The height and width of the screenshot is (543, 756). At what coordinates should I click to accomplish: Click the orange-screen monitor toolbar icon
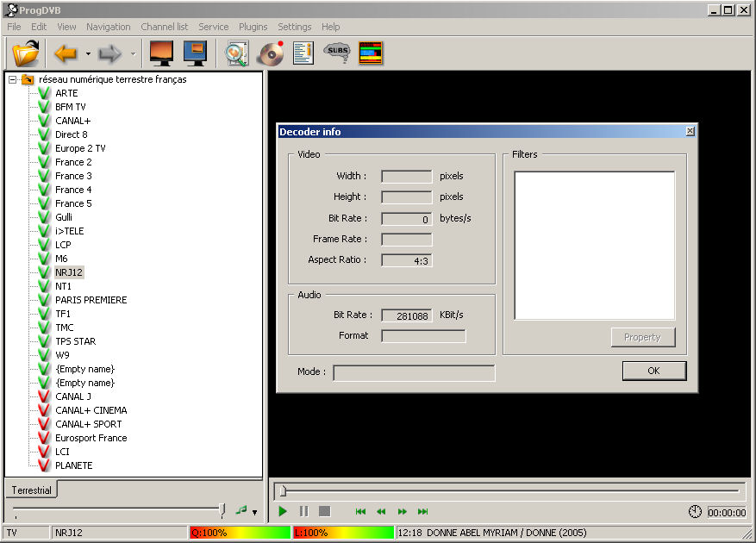click(161, 53)
